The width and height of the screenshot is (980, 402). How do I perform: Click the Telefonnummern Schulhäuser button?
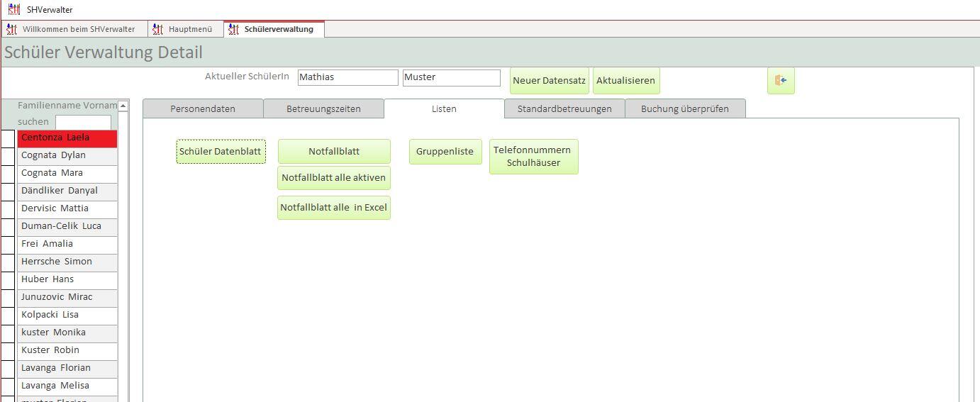click(533, 157)
